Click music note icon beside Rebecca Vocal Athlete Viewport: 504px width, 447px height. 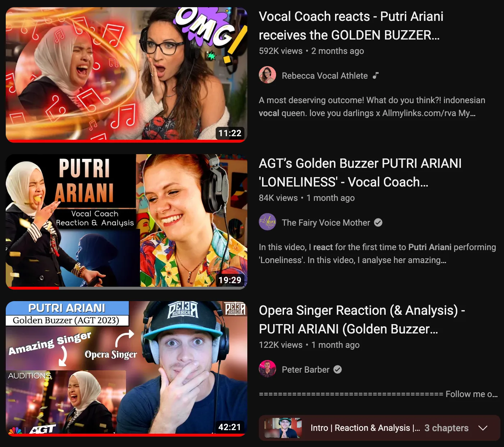[x=376, y=75]
